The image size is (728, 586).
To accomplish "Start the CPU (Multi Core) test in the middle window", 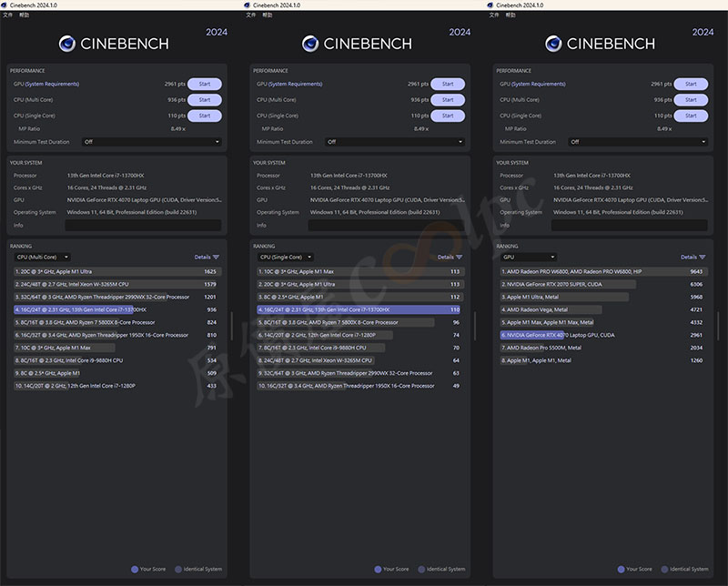I will (448, 100).
